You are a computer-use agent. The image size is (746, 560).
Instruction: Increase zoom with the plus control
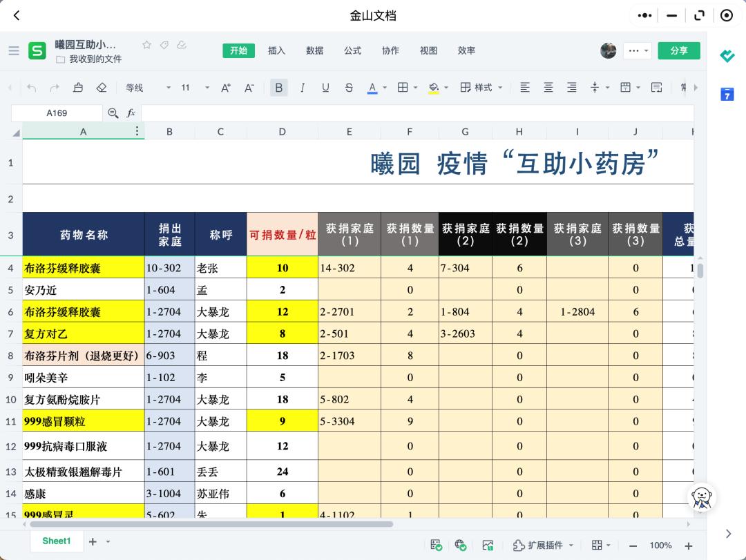pyautogui.click(x=688, y=545)
